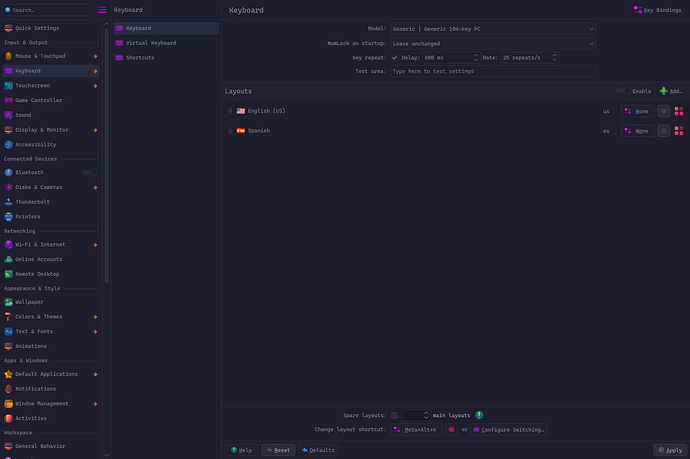The width and height of the screenshot is (690, 459).
Task: Switch to the Virtual Keyboard page
Action: pos(150,43)
